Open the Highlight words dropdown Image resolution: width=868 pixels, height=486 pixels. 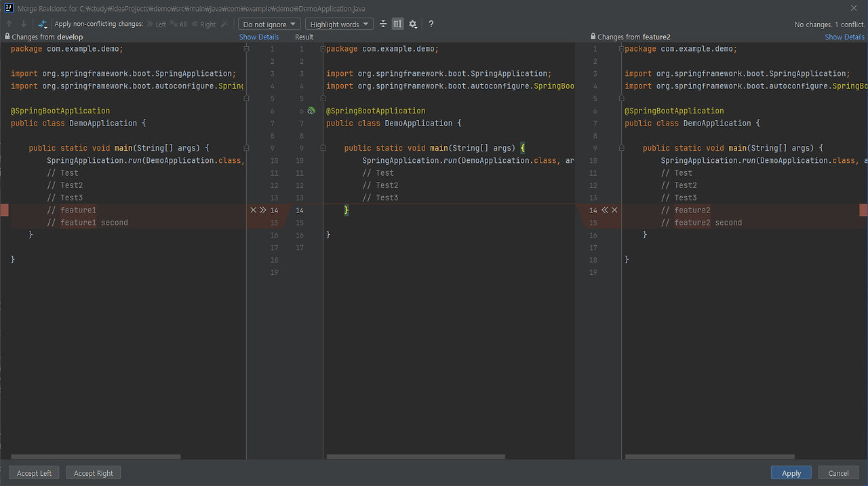point(339,24)
